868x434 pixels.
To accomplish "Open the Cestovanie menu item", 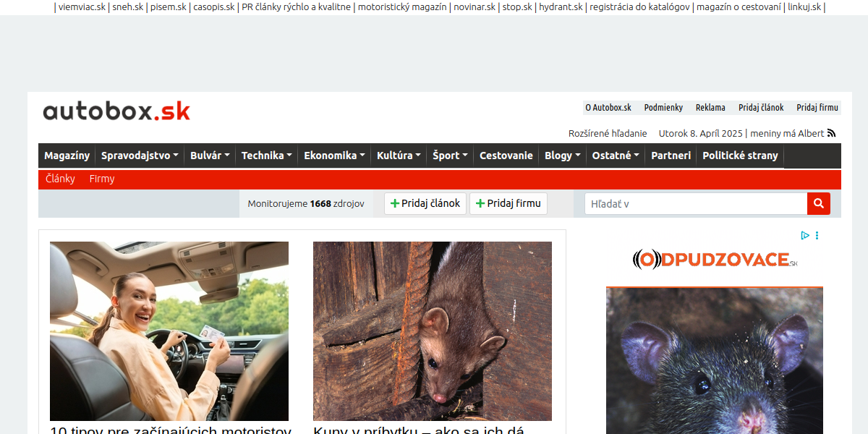I will 506,156.
